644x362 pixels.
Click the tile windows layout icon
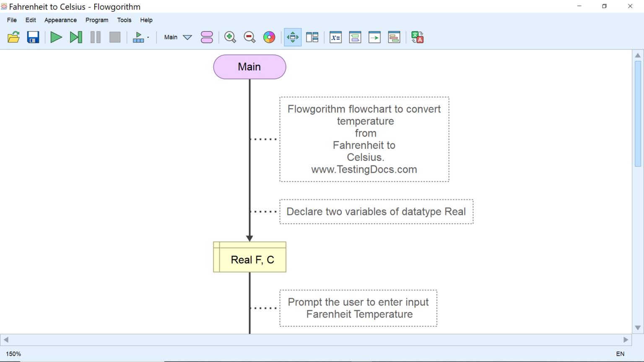coord(312,37)
